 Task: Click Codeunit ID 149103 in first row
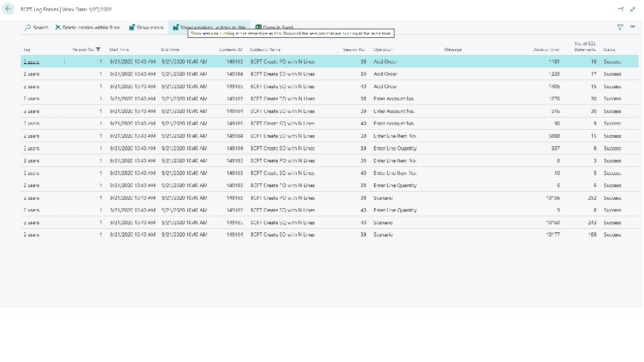point(234,61)
